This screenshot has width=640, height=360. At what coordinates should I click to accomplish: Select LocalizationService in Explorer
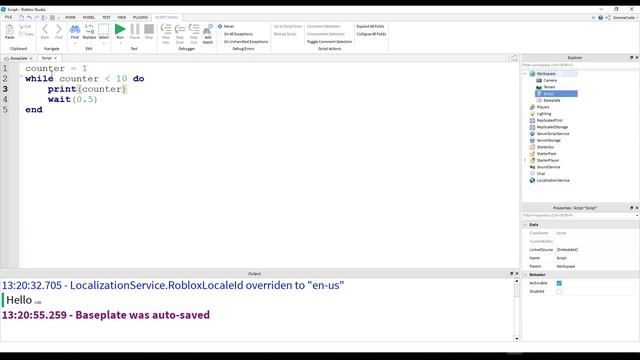(553, 180)
